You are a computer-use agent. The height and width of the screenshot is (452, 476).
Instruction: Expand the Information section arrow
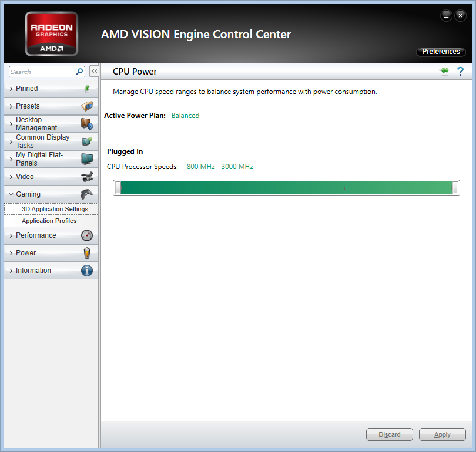coord(11,271)
